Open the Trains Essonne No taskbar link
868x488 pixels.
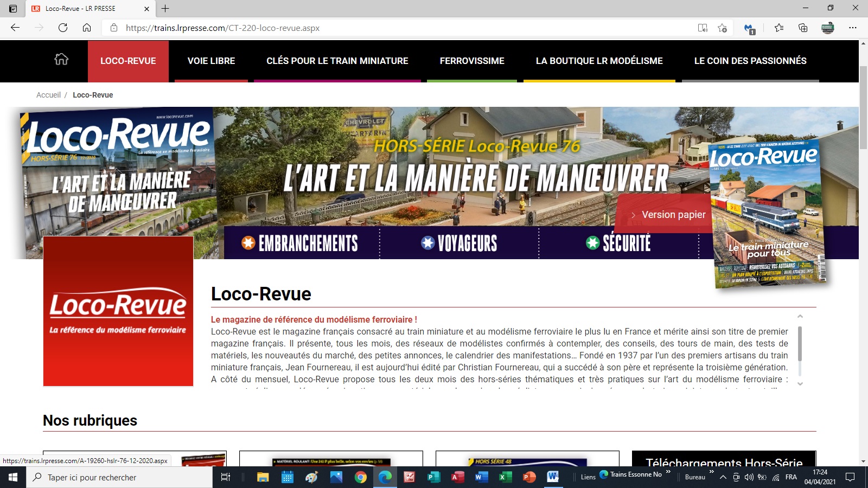pyautogui.click(x=631, y=474)
